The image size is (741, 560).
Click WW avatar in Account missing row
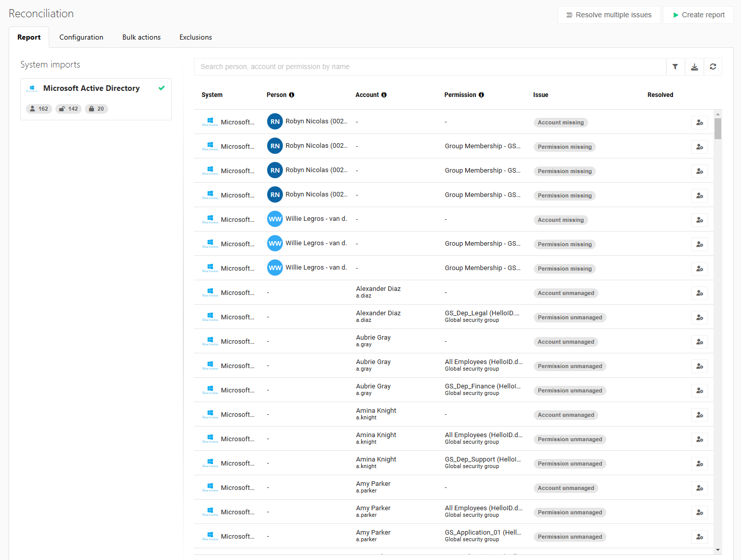click(x=275, y=219)
